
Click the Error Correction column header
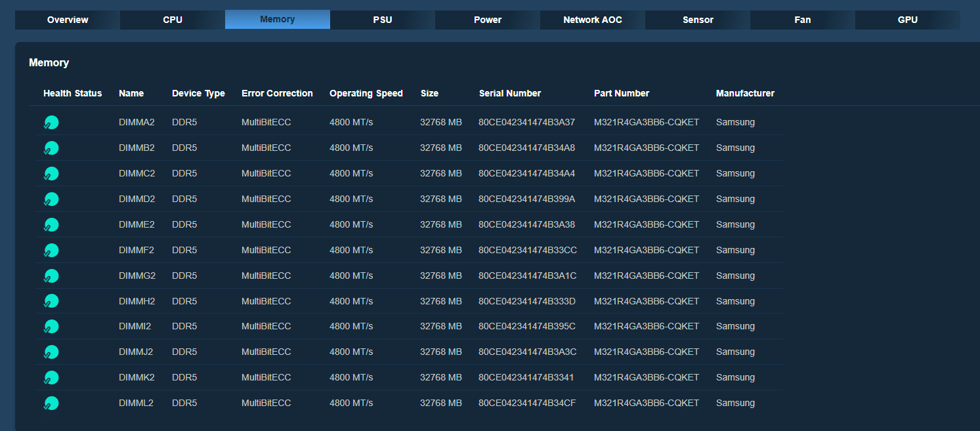(277, 93)
